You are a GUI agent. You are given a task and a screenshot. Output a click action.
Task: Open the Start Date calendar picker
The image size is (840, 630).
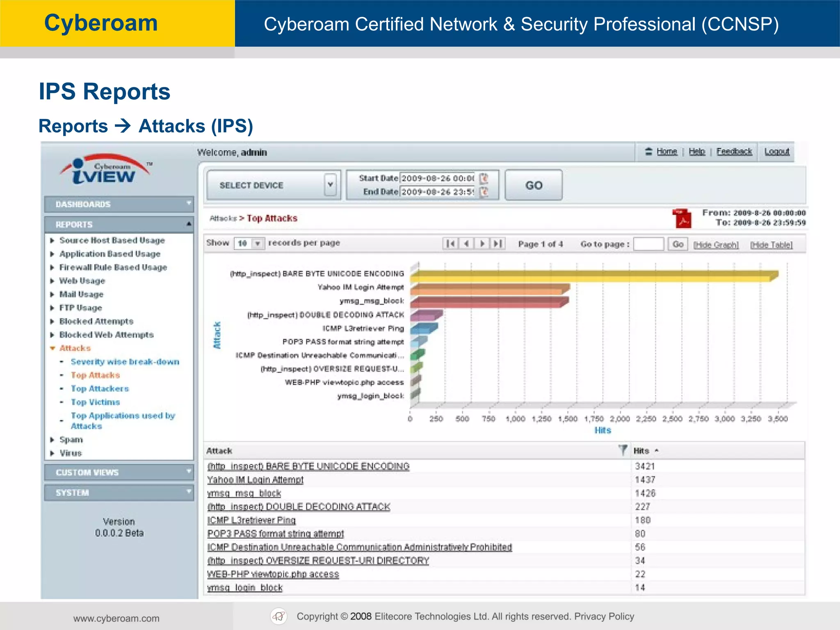(x=484, y=178)
